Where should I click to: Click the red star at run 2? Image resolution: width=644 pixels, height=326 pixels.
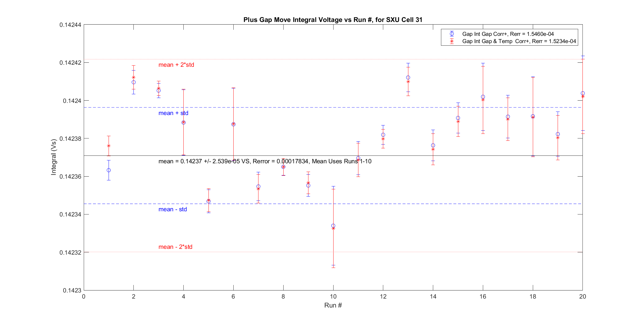133,77
